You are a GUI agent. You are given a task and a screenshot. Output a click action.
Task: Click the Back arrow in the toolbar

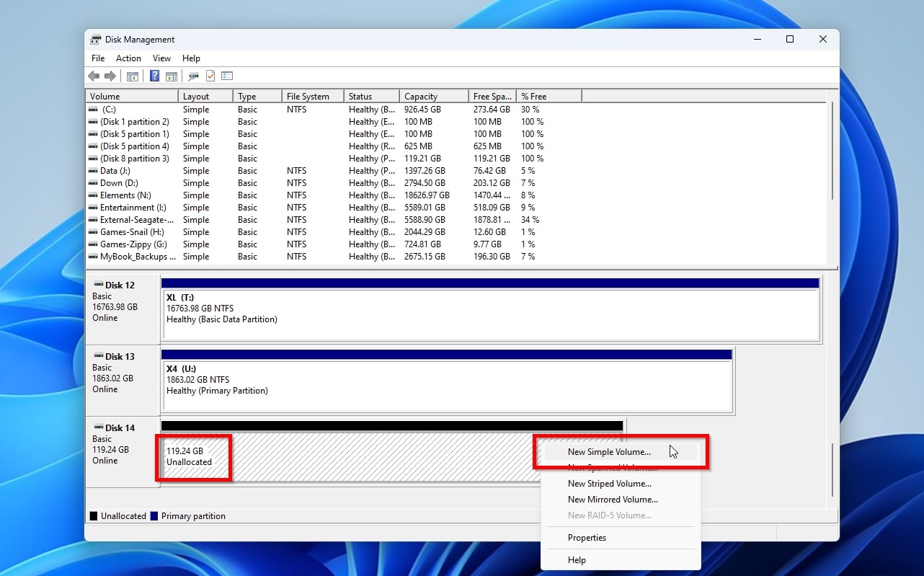pos(94,76)
